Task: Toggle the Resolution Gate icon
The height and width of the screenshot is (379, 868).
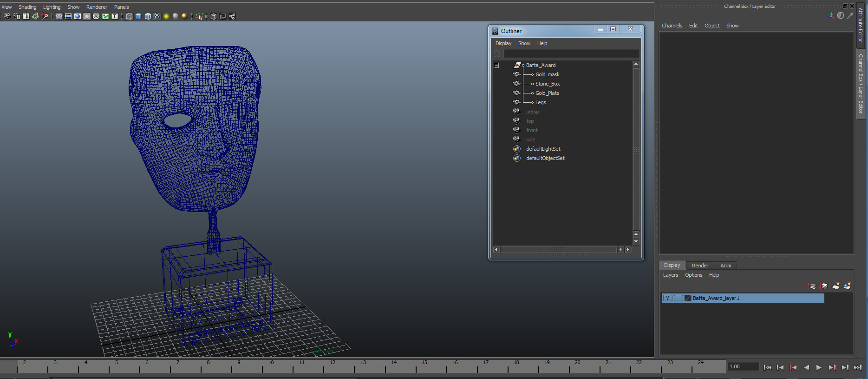Action: [x=78, y=16]
